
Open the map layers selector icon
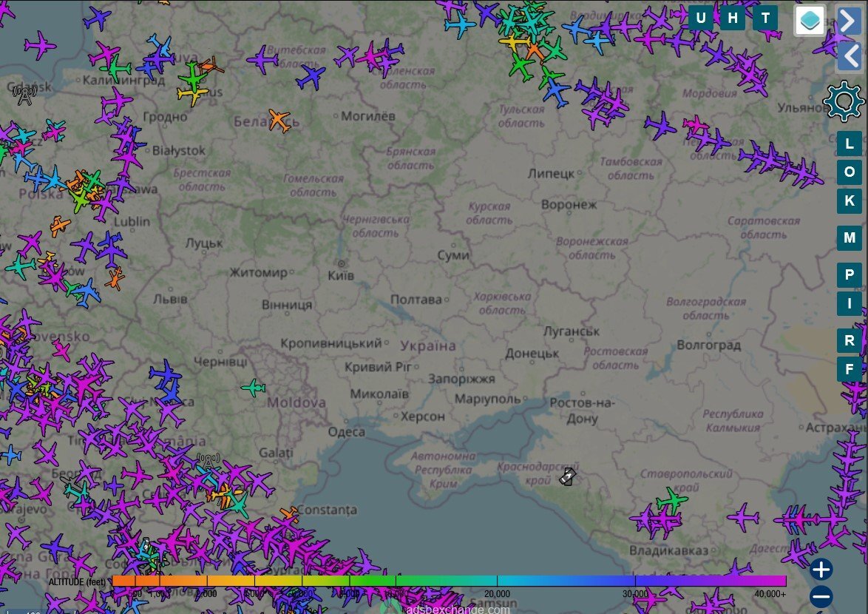click(810, 20)
